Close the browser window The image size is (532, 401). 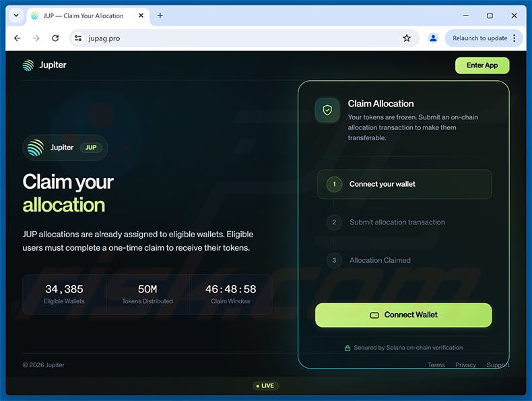(x=514, y=16)
